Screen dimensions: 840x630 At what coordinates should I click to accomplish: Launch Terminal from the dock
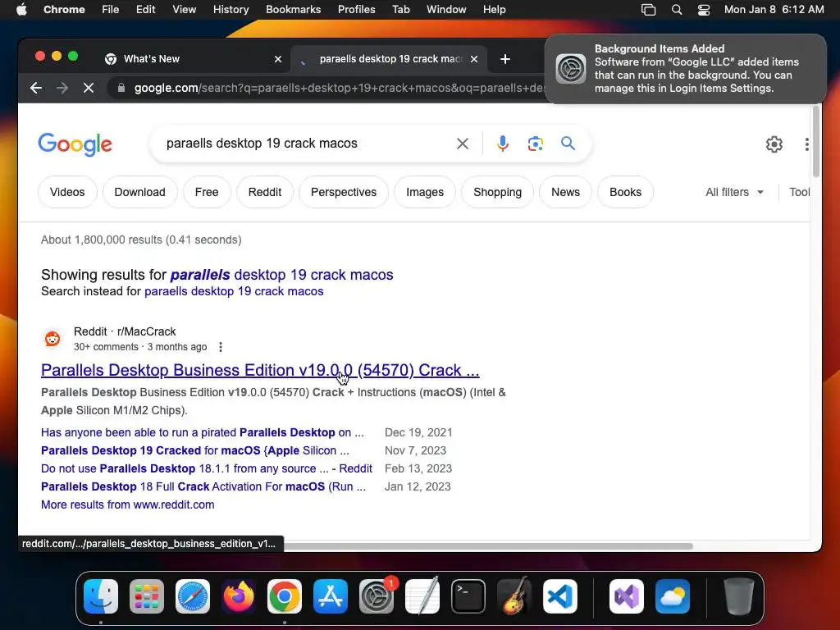(x=468, y=596)
